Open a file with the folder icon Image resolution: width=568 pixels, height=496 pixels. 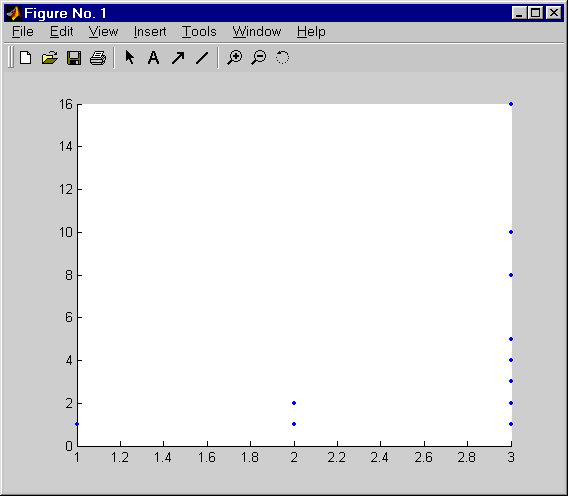click(x=50, y=58)
